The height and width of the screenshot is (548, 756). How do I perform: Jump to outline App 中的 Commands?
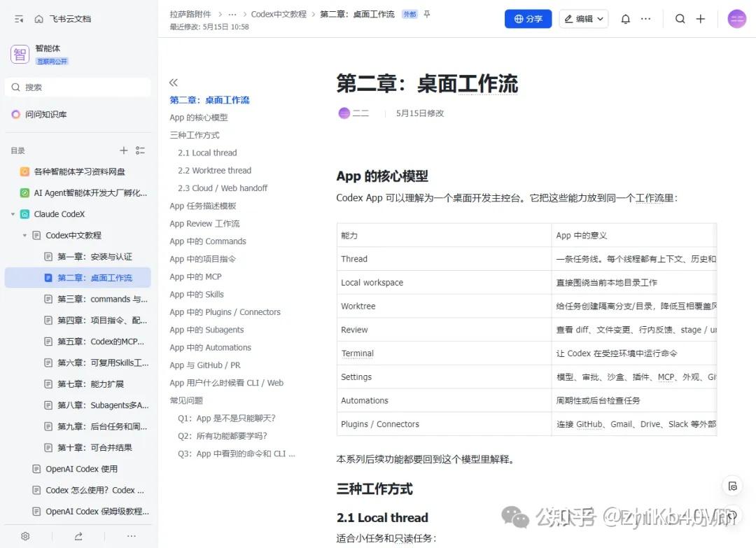[208, 241]
